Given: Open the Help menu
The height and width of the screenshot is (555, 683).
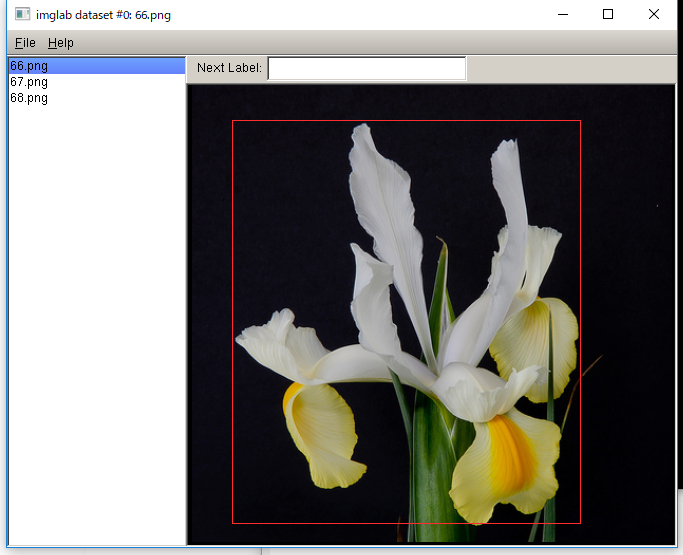Looking at the screenshot, I should (x=61, y=43).
